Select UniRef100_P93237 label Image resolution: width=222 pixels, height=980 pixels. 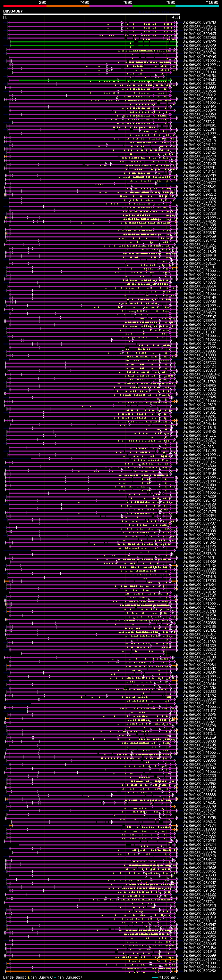click(x=199, y=898)
